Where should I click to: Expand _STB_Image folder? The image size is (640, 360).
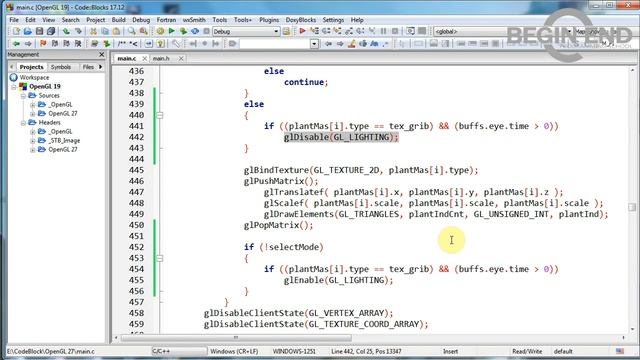(32, 140)
